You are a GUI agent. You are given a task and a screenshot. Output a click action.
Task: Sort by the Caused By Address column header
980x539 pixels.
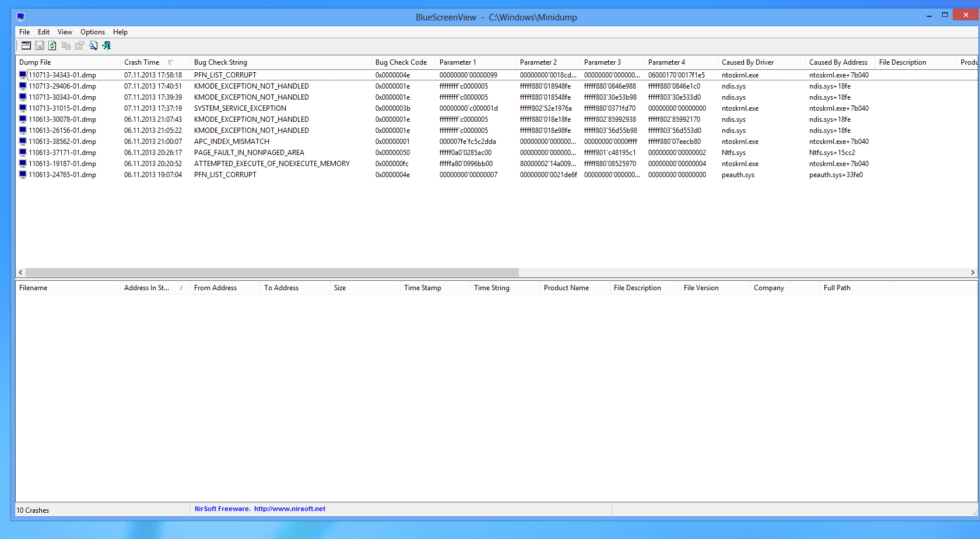point(841,62)
